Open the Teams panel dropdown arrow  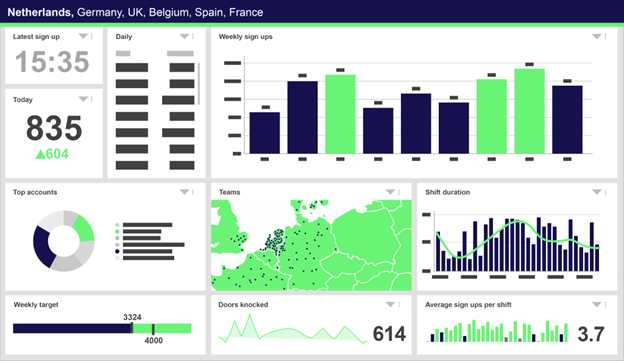(390, 192)
